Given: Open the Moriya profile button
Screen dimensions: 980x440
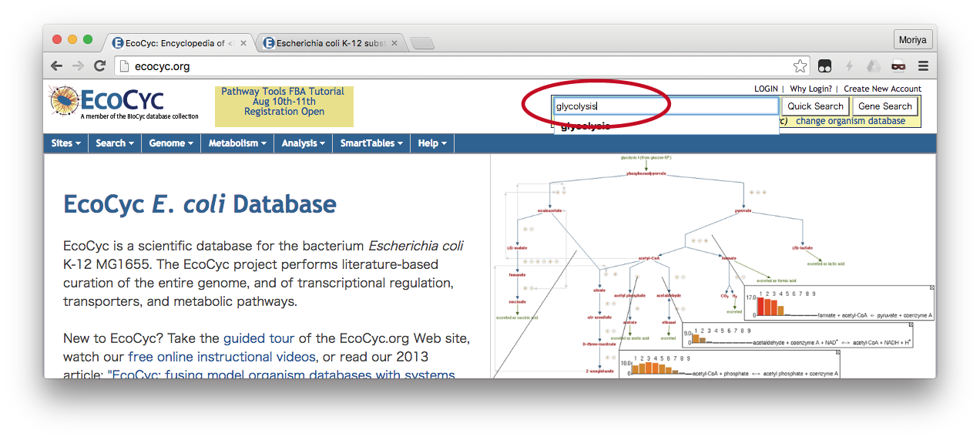Looking at the screenshot, I should click(914, 40).
